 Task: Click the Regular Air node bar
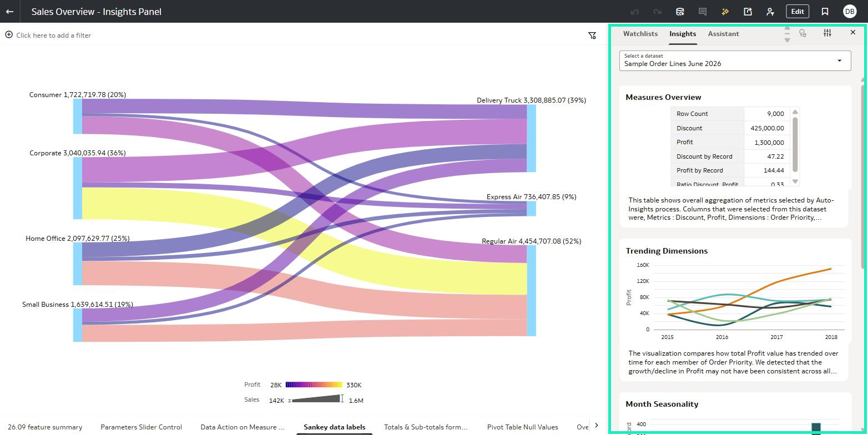(532, 291)
